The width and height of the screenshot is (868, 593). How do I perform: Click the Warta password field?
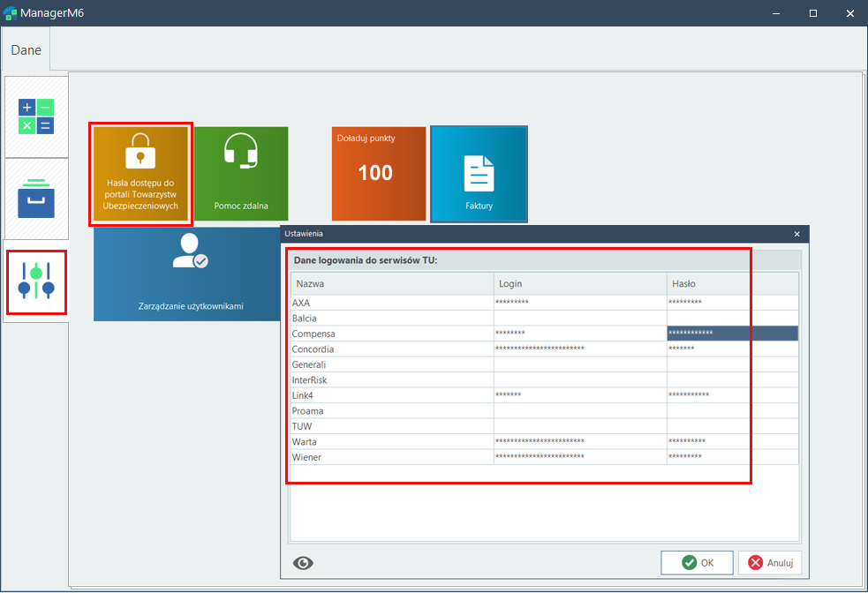pos(733,442)
